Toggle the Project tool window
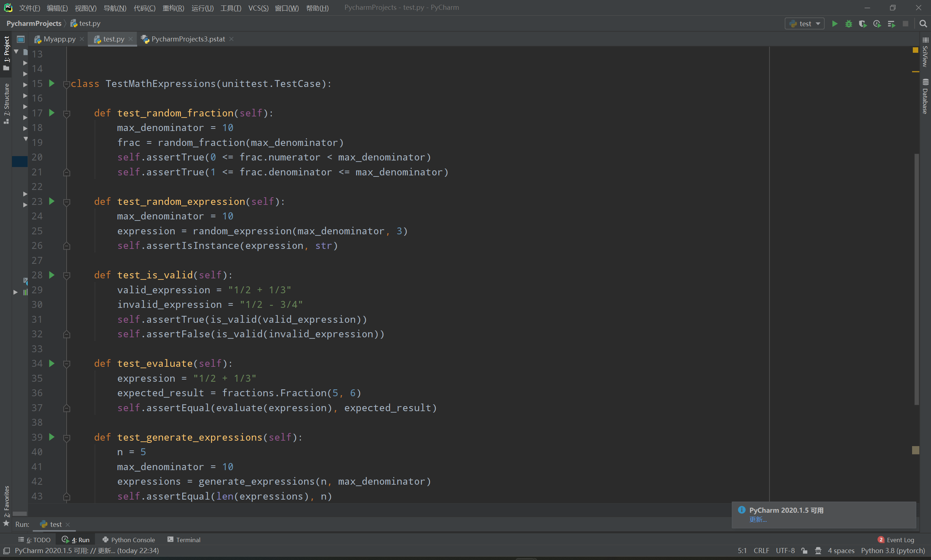 (7, 53)
